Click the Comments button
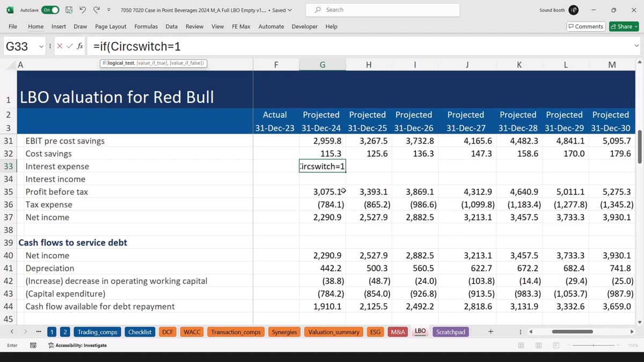 (x=586, y=26)
